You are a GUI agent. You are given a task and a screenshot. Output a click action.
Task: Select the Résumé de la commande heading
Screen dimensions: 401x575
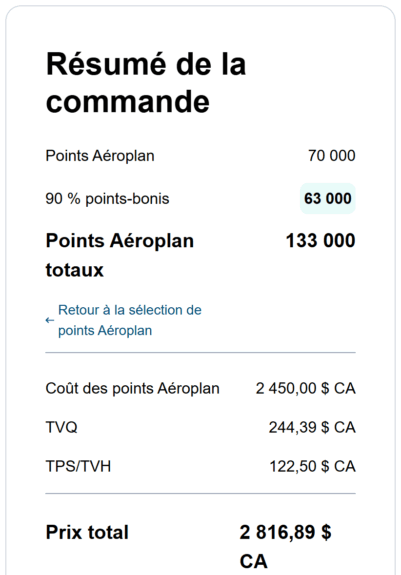[146, 83]
